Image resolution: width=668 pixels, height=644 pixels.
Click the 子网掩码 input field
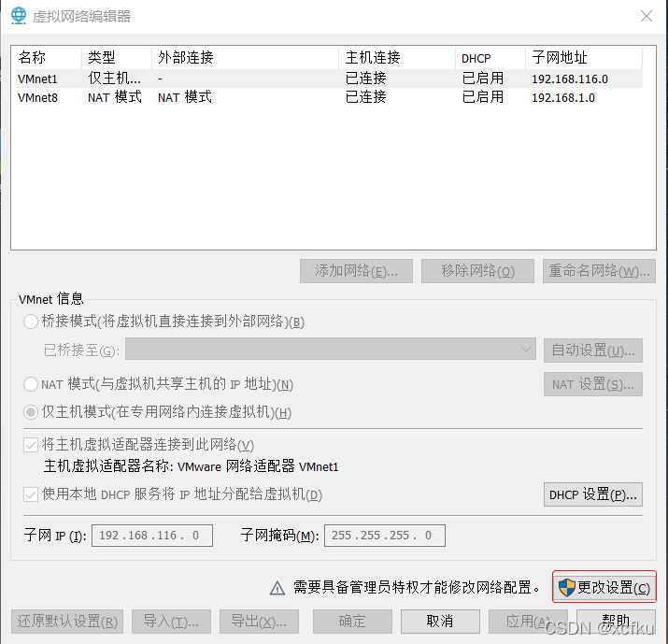click(385, 536)
